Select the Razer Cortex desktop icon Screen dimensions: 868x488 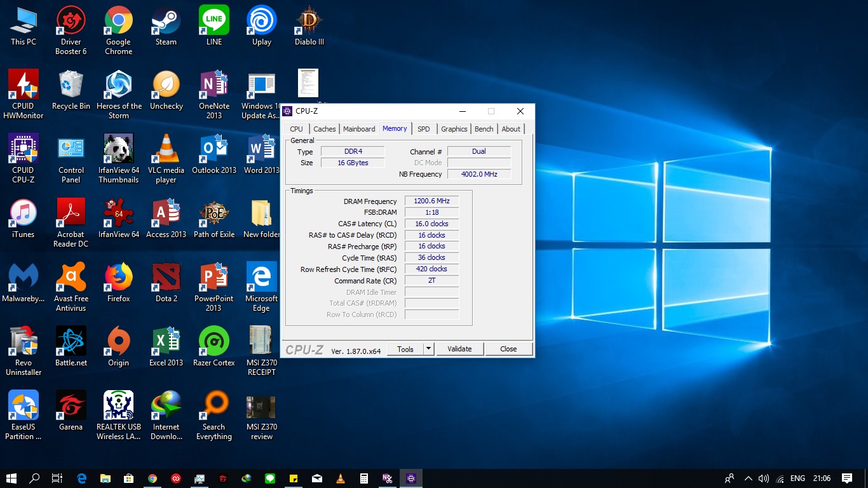click(x=214, y=347)
